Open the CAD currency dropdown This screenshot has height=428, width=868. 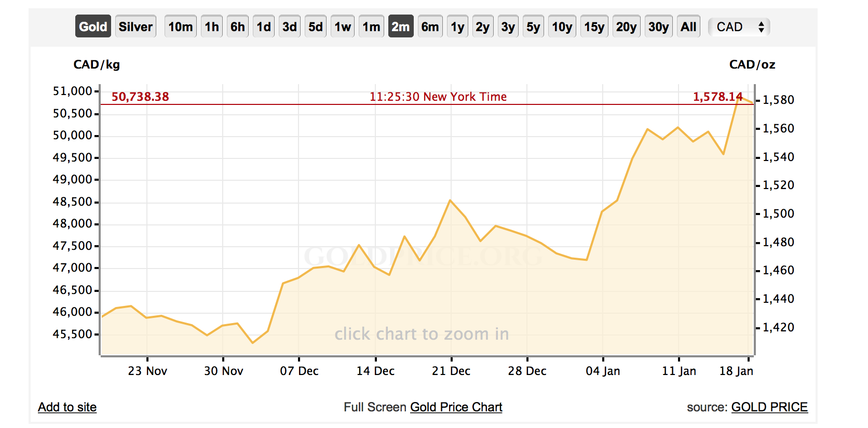739,27
